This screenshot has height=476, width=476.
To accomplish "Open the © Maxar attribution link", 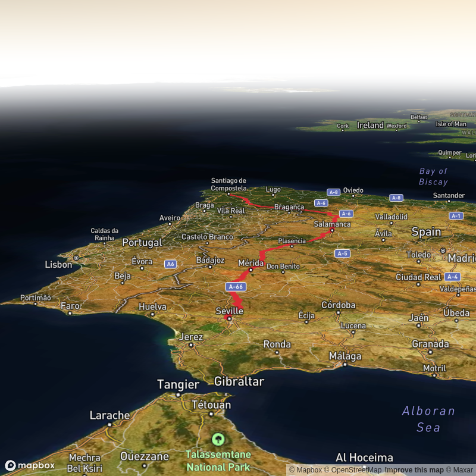I will (459, 470).
